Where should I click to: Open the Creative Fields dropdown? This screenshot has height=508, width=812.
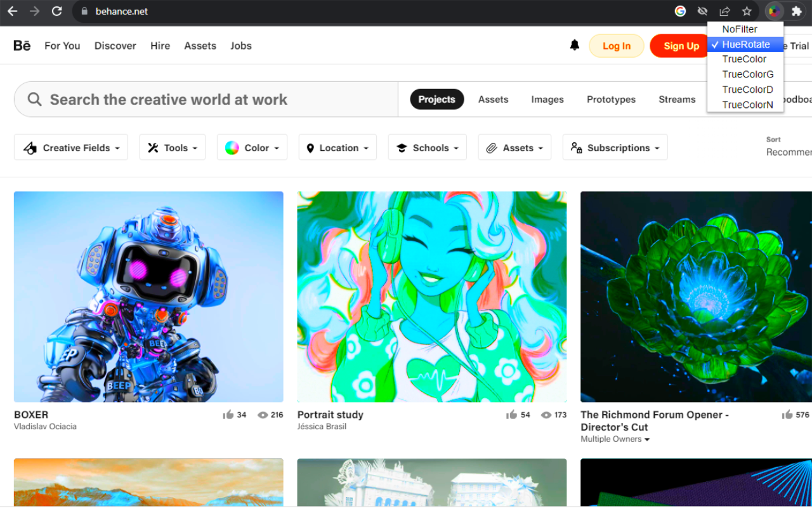70,147
